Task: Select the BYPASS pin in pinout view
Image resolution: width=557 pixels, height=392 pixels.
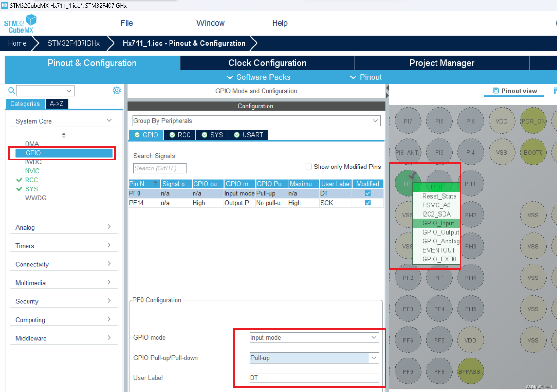Action: pos(471,372)
